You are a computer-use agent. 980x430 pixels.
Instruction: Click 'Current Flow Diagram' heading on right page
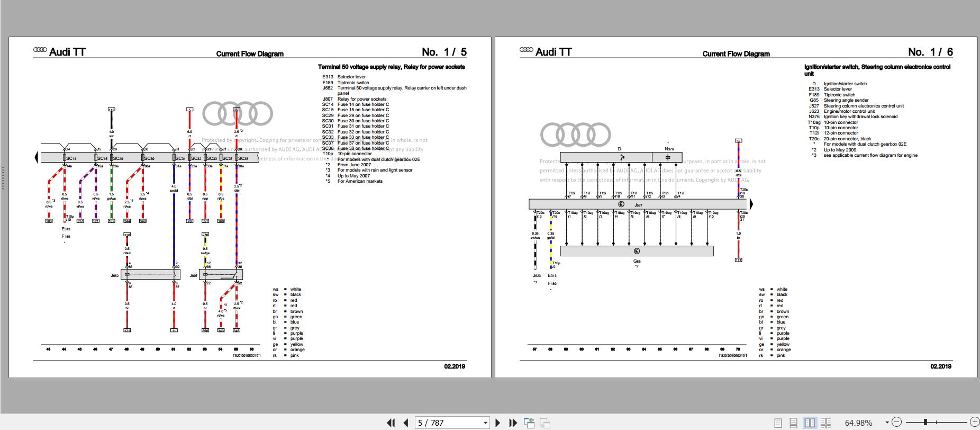pyautogui.click(x=736, y=54)
